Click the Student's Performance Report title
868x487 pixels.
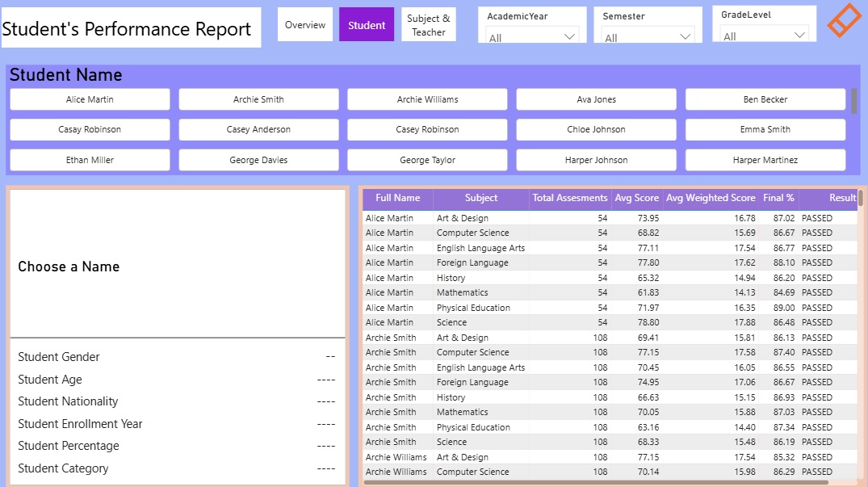tap(127, 28)
